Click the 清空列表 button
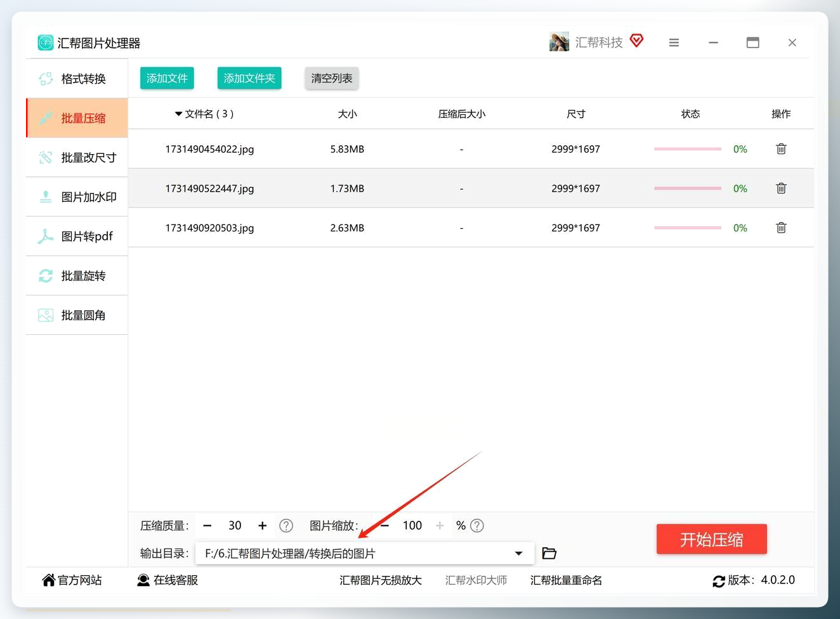Image resolution: width=840 pixels, height=619 pixels. (x=332, y=78)
